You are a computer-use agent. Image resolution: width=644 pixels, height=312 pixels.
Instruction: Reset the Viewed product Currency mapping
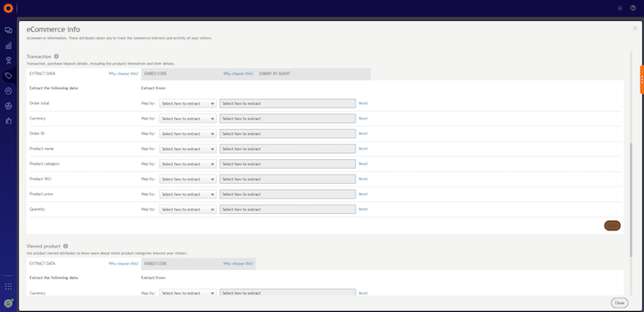(363, 293)
